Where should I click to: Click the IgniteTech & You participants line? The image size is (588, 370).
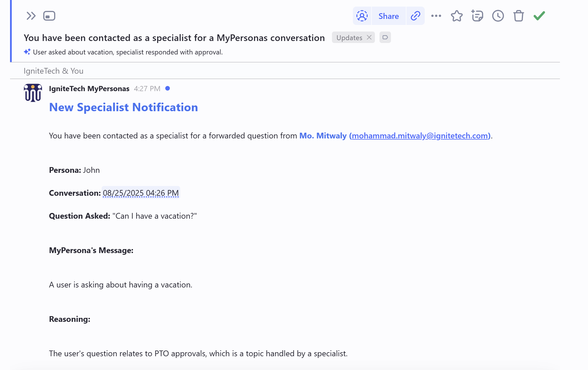(53, 71)
